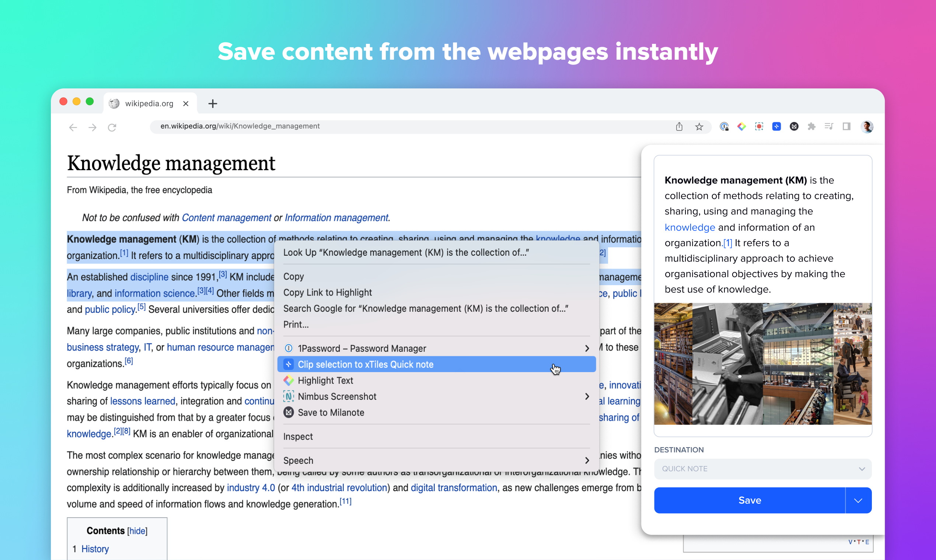Viewport: 936px width, 560px height.
Task: Reload the page with the refresh icon
Action: pos(112,127)
